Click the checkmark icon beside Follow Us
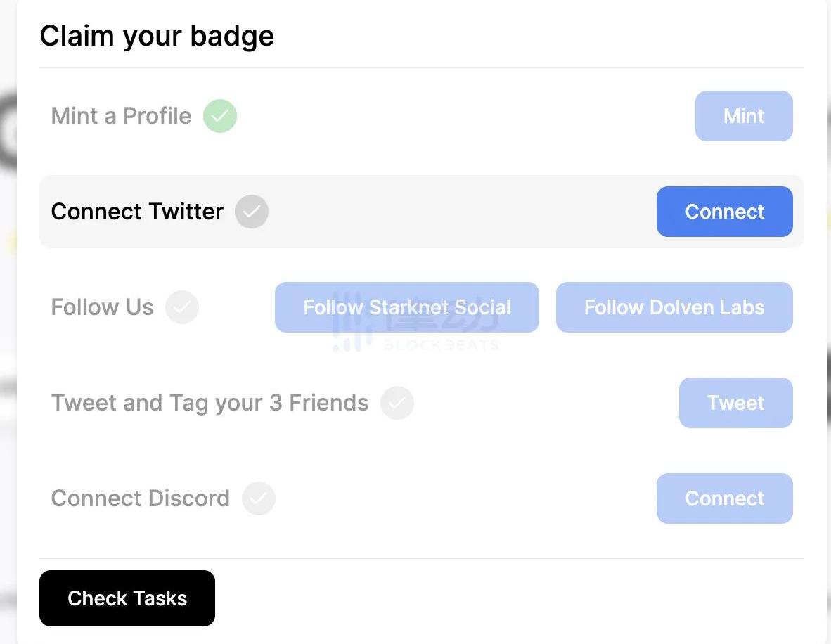This screenshot has width=831, height=644. pyautogui.click(x=182, y=307)
